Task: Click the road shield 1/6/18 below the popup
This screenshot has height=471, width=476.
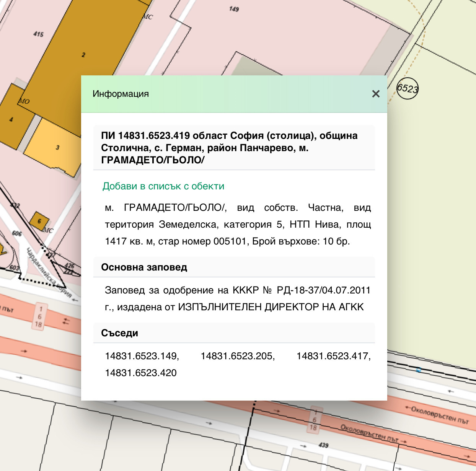Action: [313, 420]
